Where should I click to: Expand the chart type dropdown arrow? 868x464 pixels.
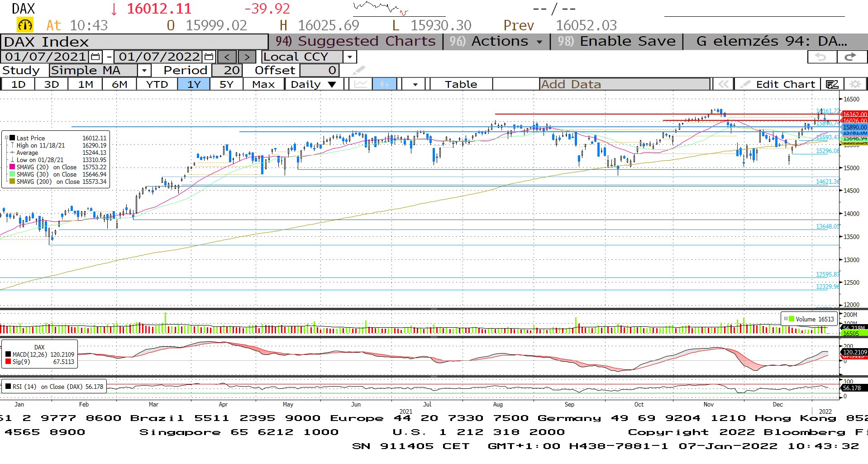[415, 84]
